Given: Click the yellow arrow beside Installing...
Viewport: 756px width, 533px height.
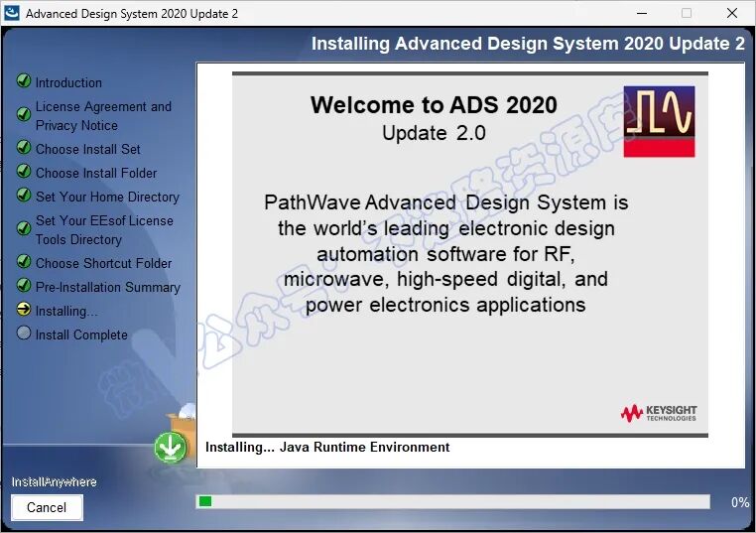Looking at the screenshot, I should point(24,310).
